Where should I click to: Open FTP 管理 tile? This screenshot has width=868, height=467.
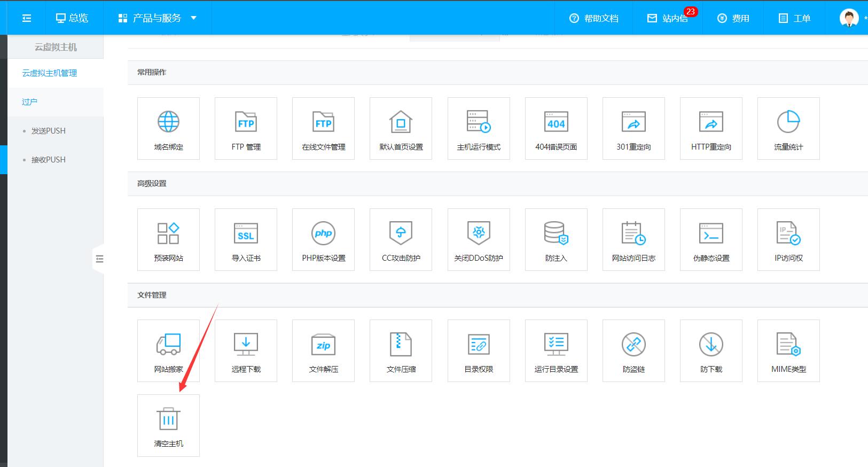246,122
